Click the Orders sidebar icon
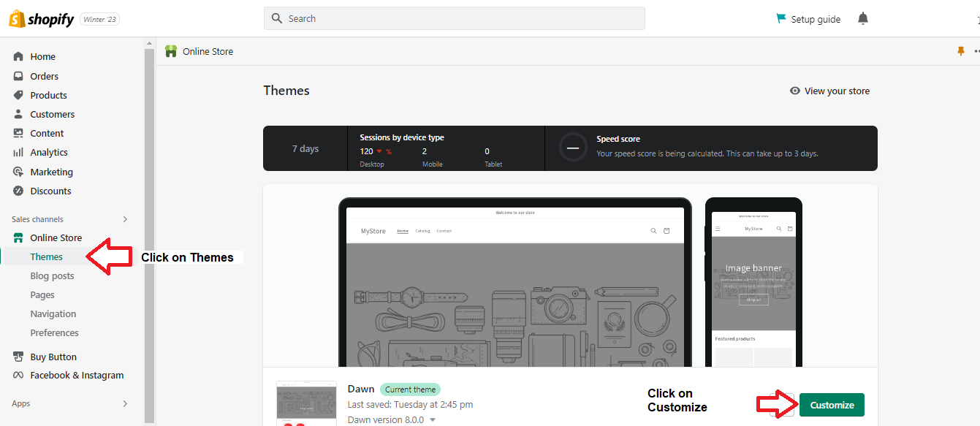 (x=18, y=76)
